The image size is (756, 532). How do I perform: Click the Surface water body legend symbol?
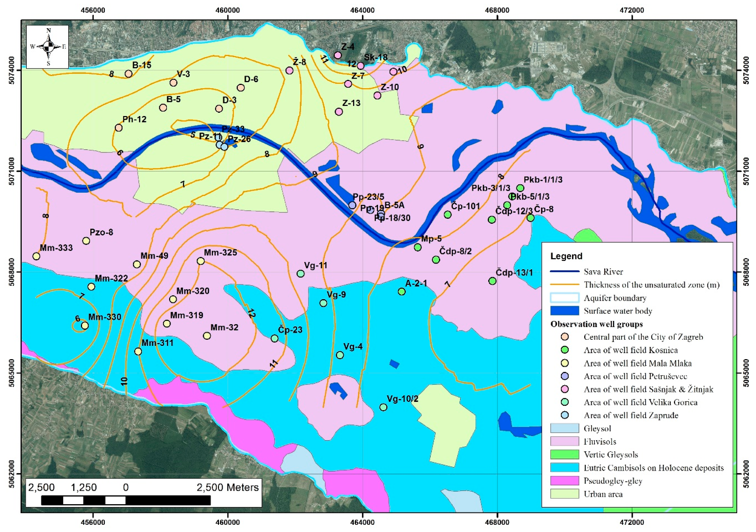pos(564,311)
